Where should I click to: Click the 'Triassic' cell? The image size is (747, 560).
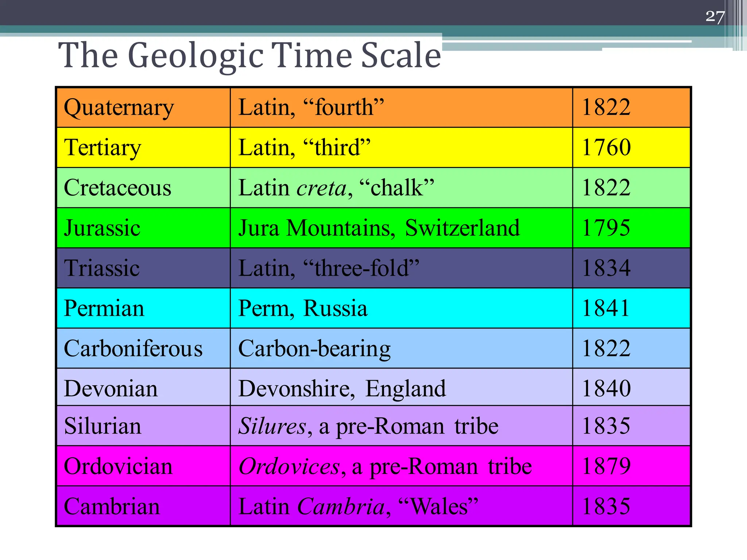pos(144,268)
